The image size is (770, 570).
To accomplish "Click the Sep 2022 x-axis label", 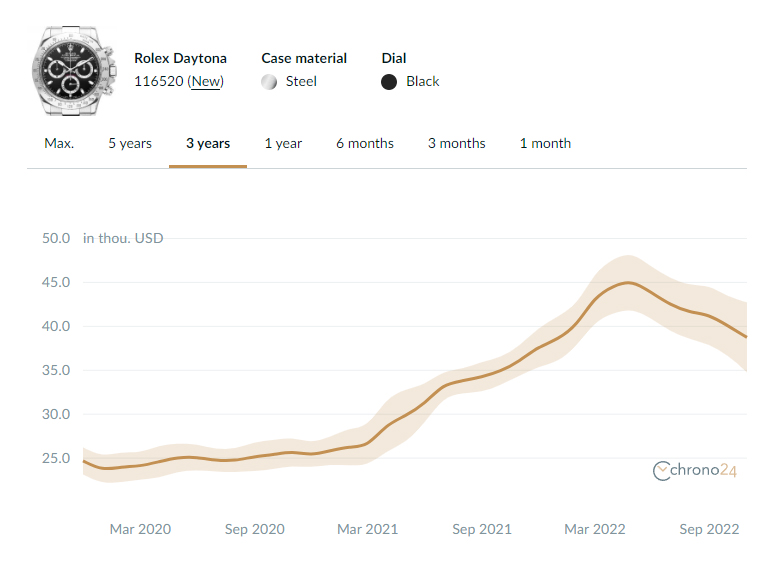I will [709, 529].
